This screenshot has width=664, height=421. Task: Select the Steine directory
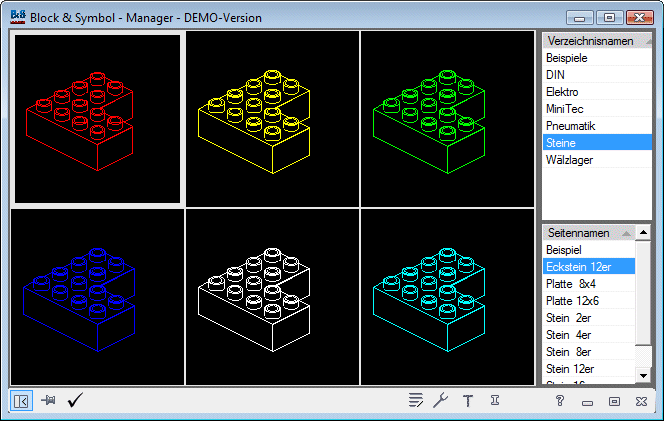click(597, 142)
